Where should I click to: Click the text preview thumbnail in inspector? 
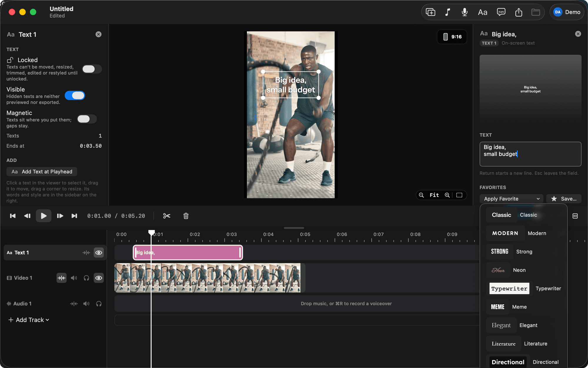(530, 89)
